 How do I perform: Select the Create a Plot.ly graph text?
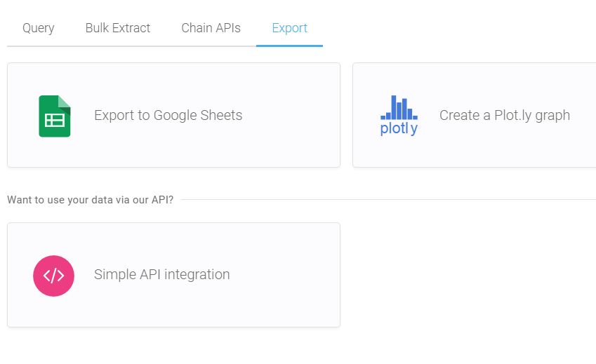[x=505, y=115]
